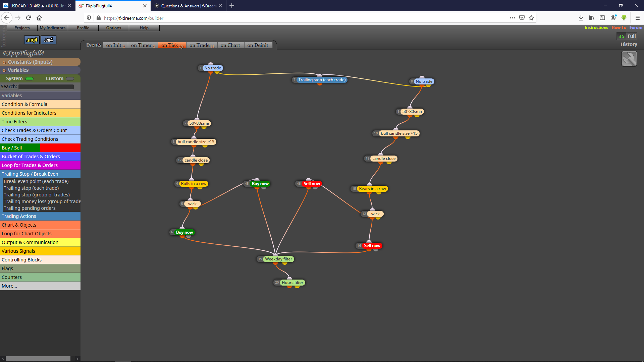The image size is (644, 362).
Task: Open the My Indicators menu
Action: 53,28
